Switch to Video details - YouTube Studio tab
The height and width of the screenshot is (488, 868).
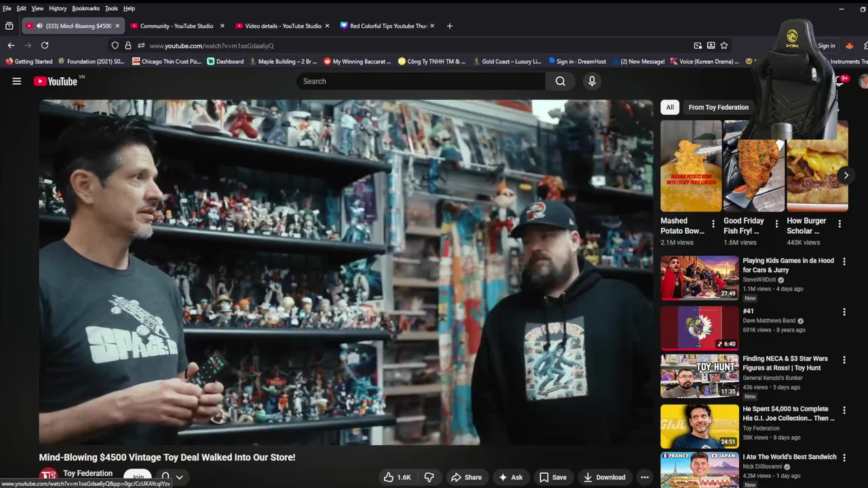tap(283, 26)
